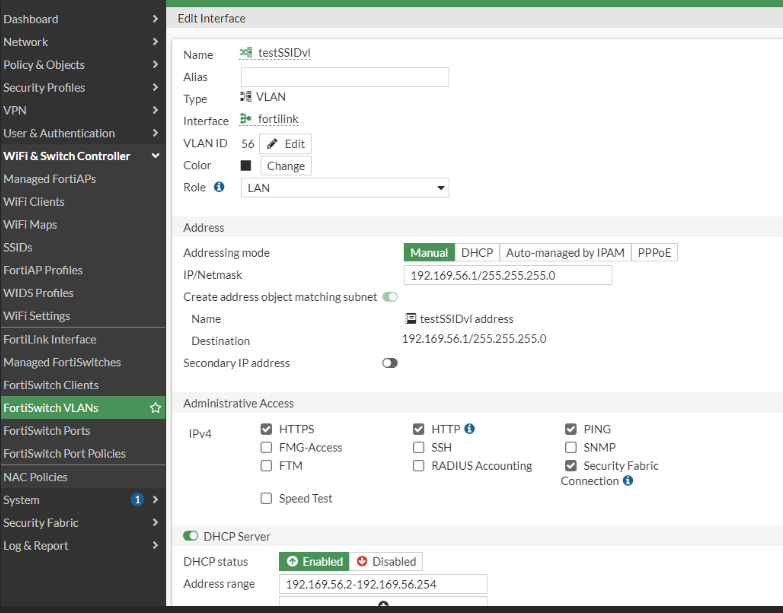783x613 pixels.
Task: Expand the VPN menu chevron
Action: tap(155, 110)
